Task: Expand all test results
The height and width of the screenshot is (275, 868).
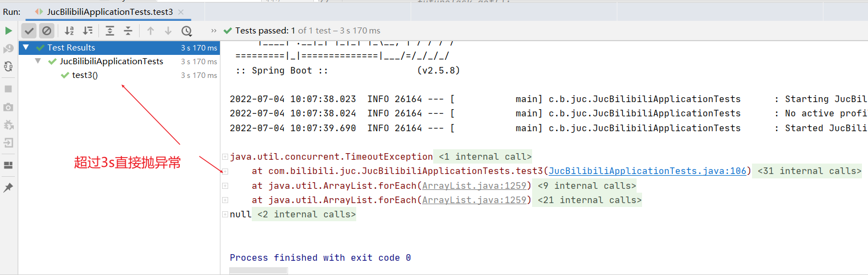Action: click(110, 31)
